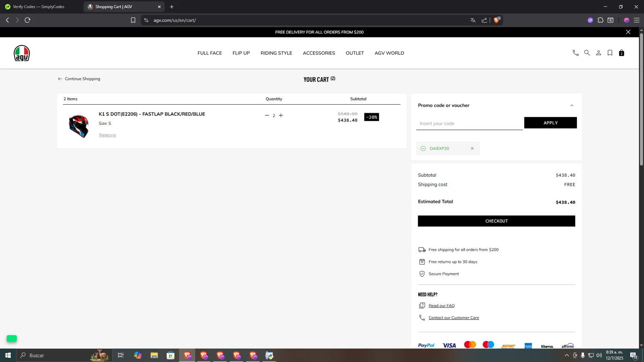Open Windows Start menu
Screen dimensions: 644x362
(x=8, y=356)
